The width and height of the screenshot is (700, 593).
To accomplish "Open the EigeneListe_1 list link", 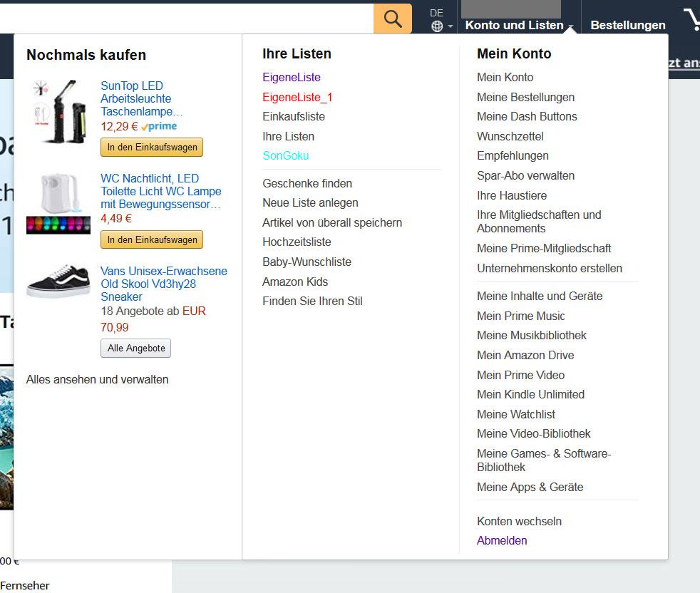I will [x=297, y=97].
